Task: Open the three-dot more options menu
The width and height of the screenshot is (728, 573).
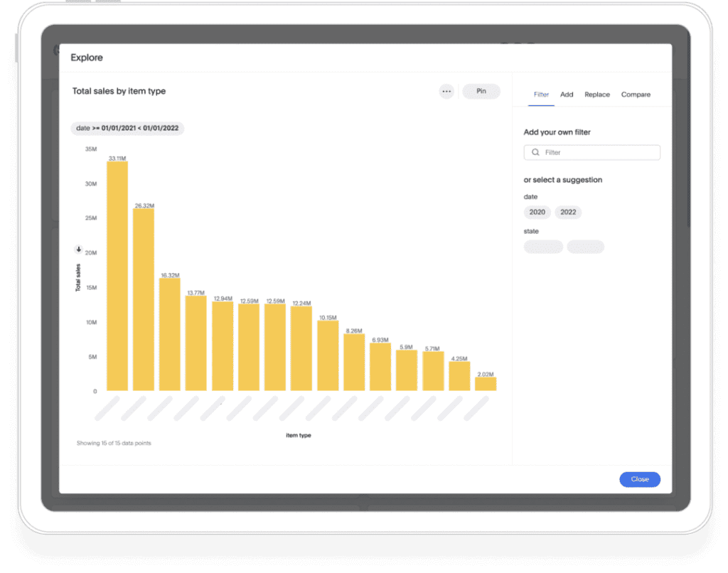Action: click(446, 91)
